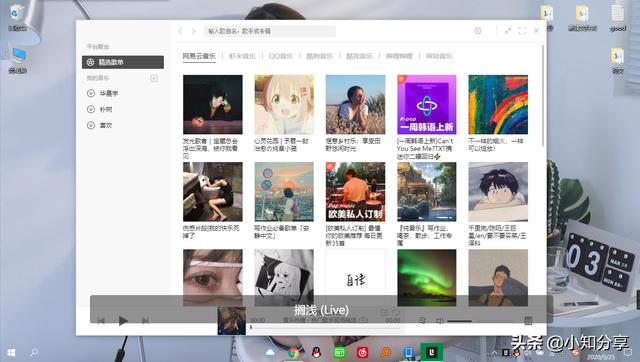This screenshot has height=362, width=640.
Task: Select 精选歌单 in the sidebar
Action: click(123, 62)
